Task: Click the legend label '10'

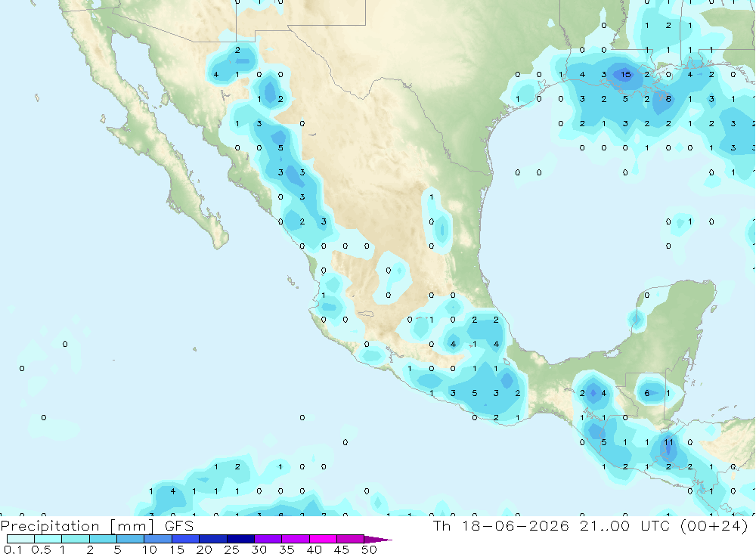Action: point(150,549)
